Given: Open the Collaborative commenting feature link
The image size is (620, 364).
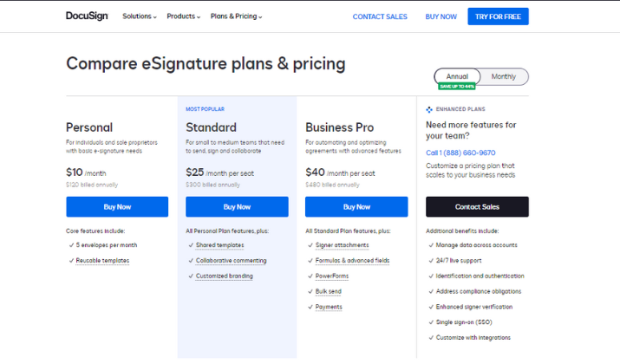Looking at the screenshot, I should point(231,261).
